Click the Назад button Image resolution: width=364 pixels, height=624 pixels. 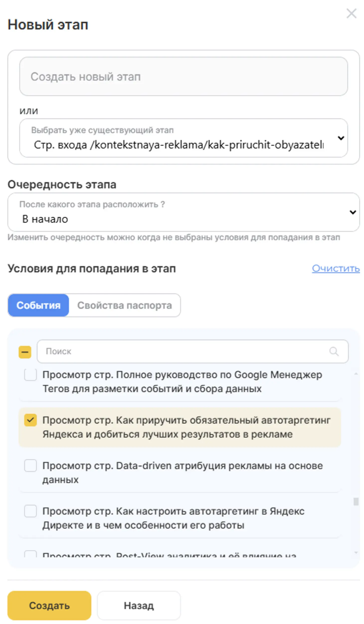[139, 606]
